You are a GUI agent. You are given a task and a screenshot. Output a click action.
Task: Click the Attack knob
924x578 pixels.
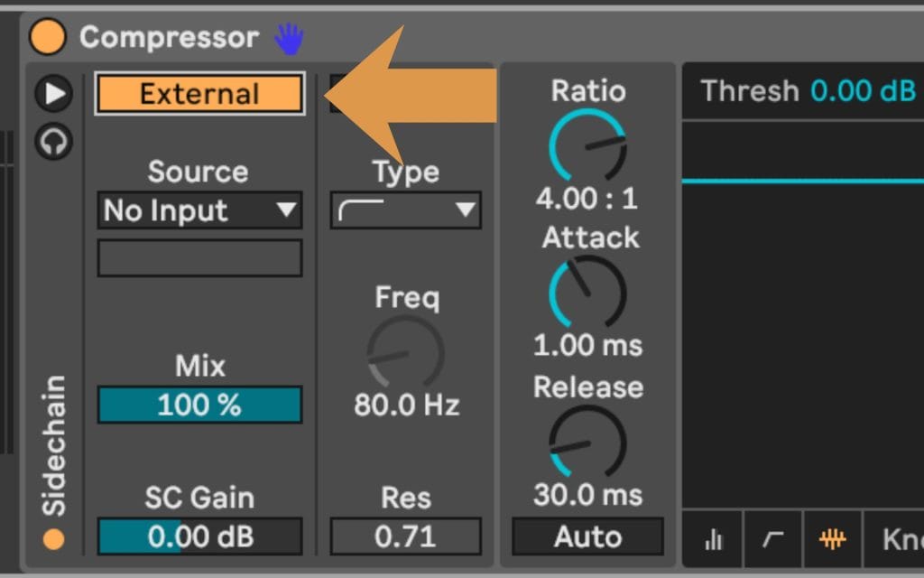pyautogui.click(x=587, y=292)
